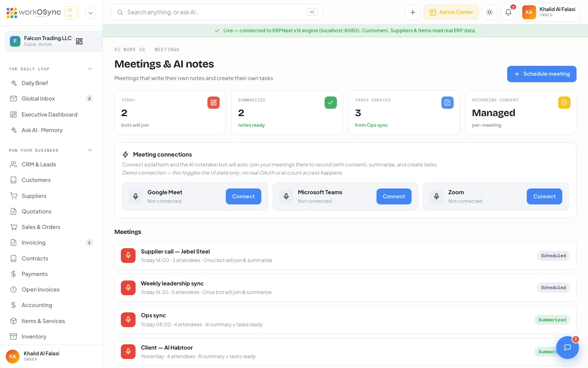The width and height of the screenshot is (588, 368).
Task: Click the Tasks Created card icon
Action: click(448, 103)
